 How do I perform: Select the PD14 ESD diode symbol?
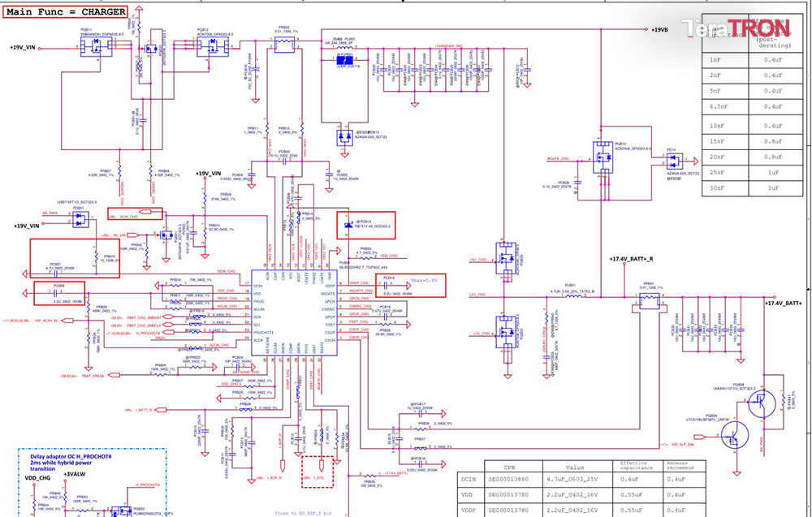pyautogui.click(x=674, y=161)
